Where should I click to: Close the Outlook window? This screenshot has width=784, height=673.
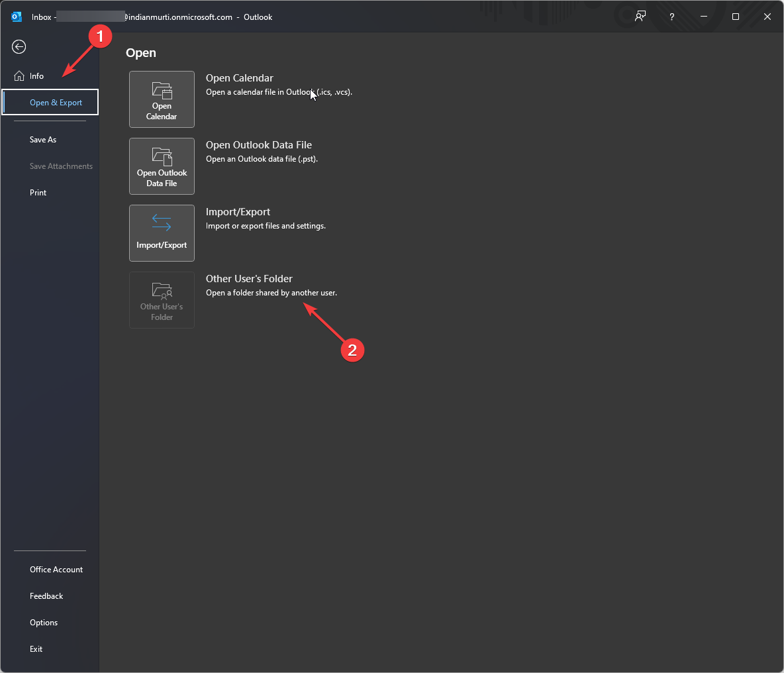click(x=767, y=17)
